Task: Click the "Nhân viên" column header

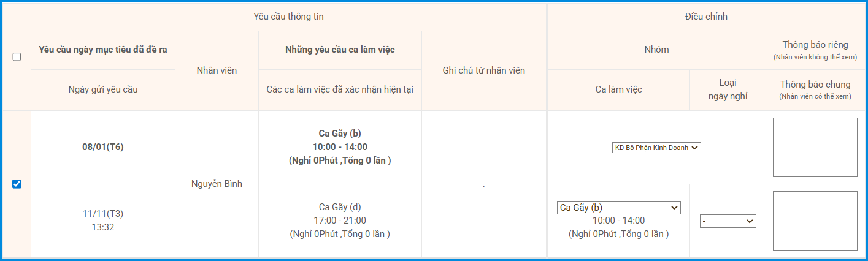Action: tap(217, 70)
